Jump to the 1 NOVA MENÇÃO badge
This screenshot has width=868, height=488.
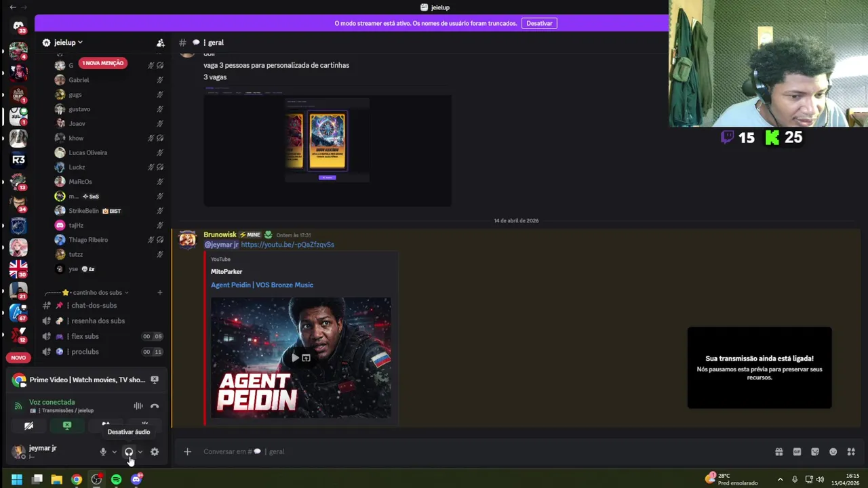(102, 63)
